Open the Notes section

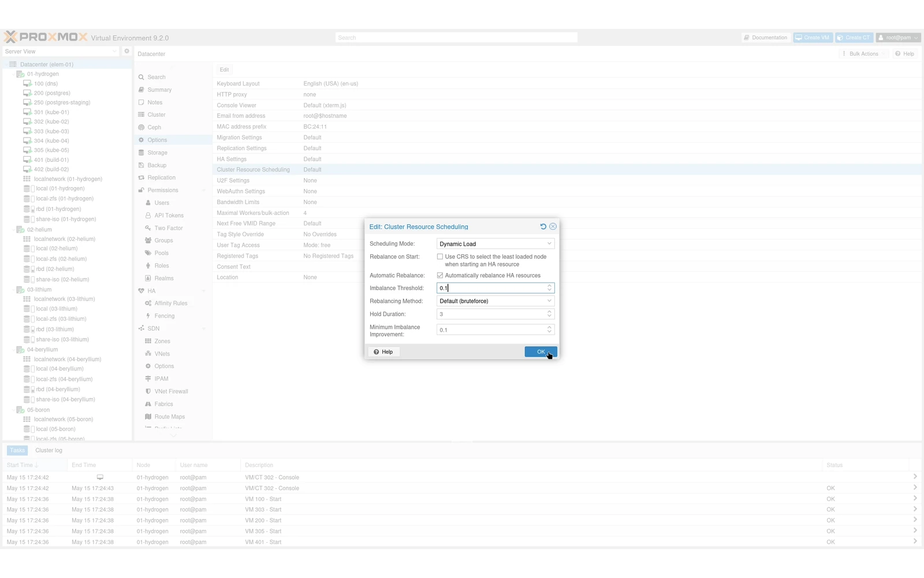(155, 103)
